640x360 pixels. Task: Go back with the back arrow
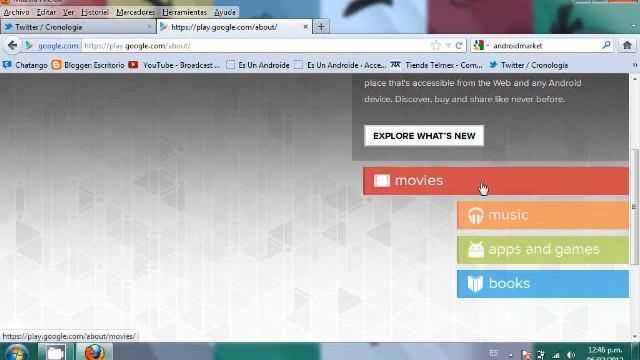coord(12,45)
